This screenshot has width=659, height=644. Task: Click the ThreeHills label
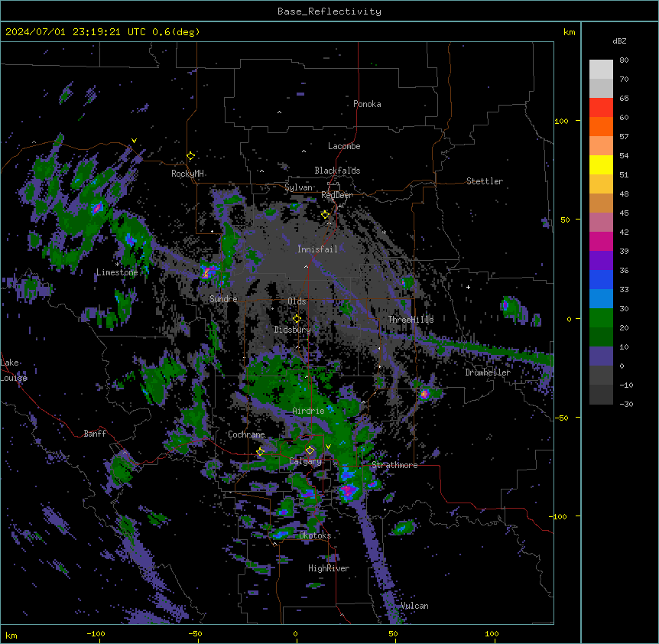coord(411,320)
